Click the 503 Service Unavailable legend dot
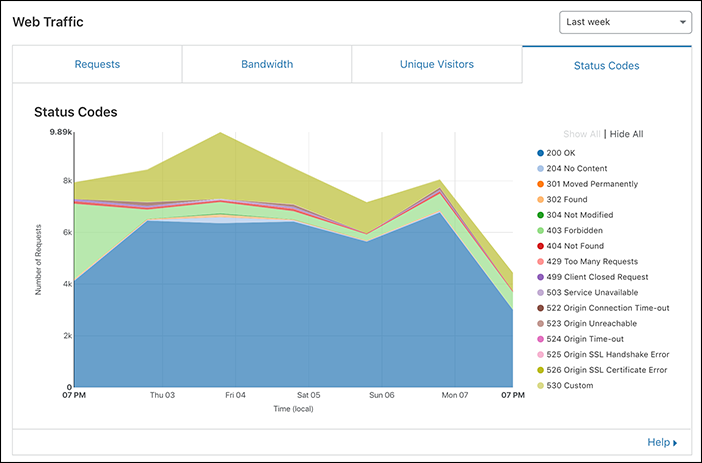702x463 pixels. (x=540, y=292)
